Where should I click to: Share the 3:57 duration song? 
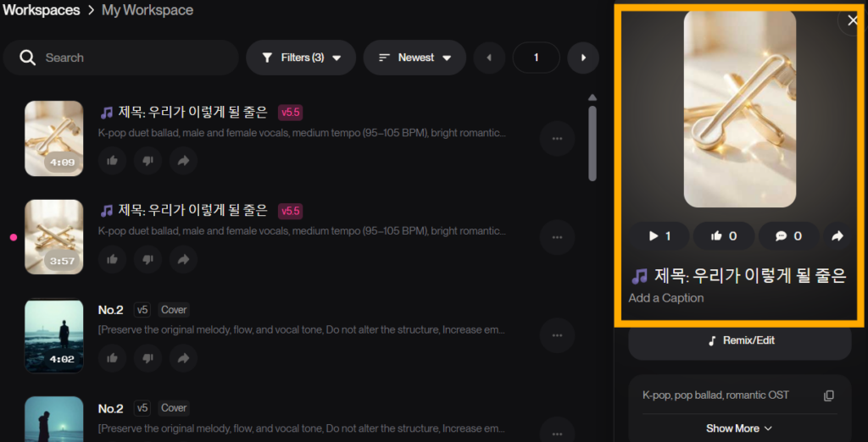point(183,259)
